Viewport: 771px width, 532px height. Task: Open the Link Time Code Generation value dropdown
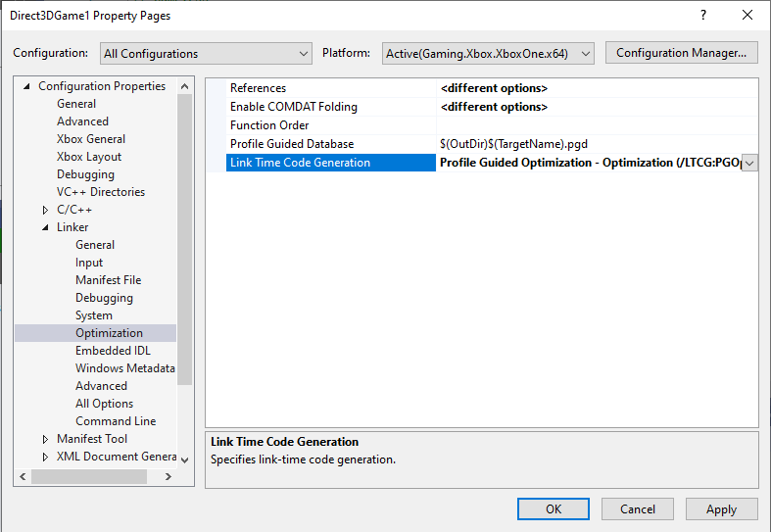(x=749, y=163)
